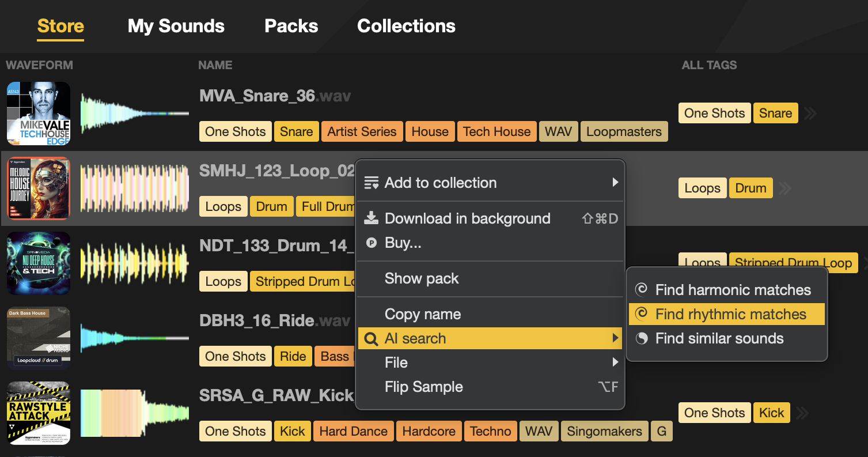Open the AI search submenu entry
Viewport: 868px width, 457px height.
coord(490,338)
